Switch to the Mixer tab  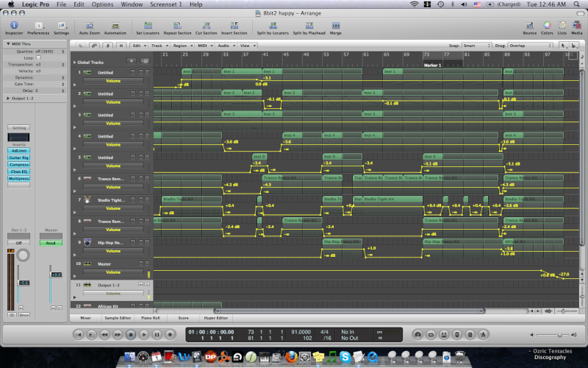click(x=85, y=318)
